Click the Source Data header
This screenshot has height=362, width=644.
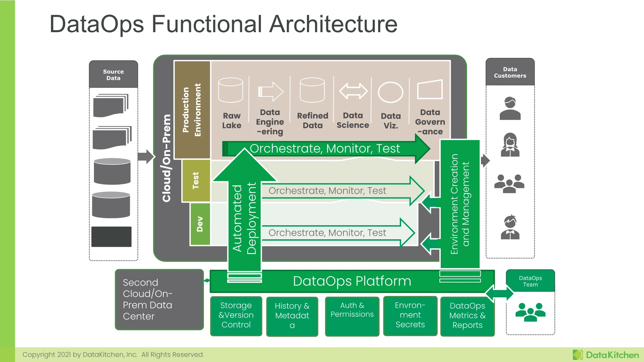tap(113, 74)
